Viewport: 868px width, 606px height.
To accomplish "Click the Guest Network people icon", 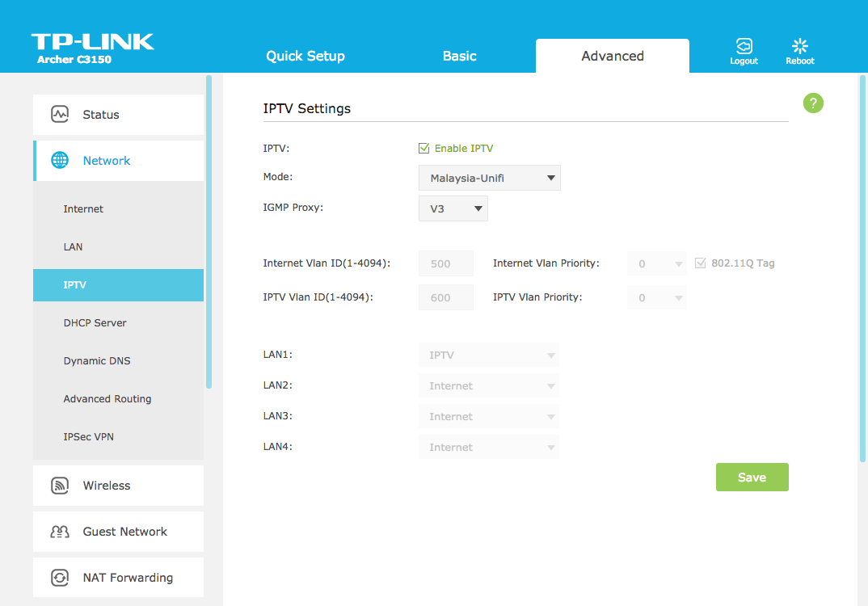I will pos(60,532).
